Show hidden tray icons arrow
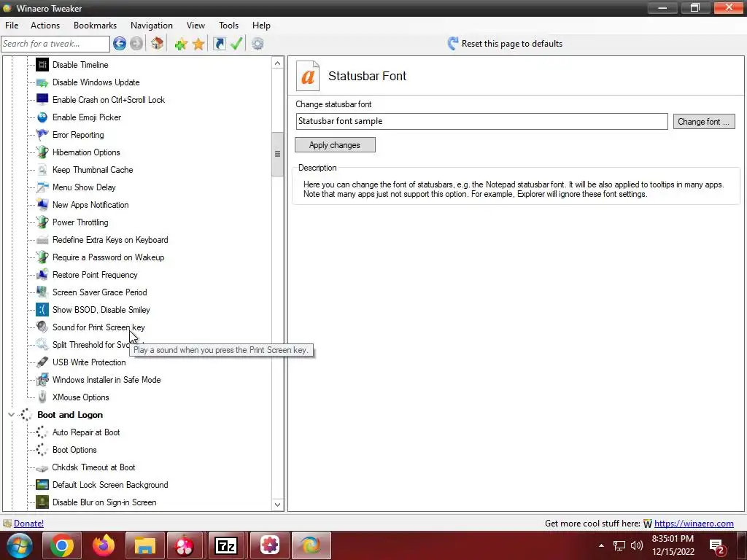Viewport: 747px width, 560px height. point(601,545)
